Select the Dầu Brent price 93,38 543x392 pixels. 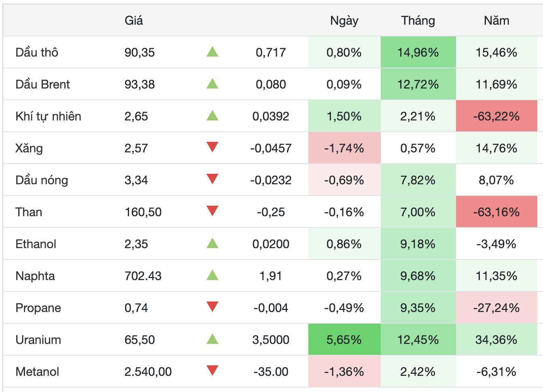click(x=140, y=84)
